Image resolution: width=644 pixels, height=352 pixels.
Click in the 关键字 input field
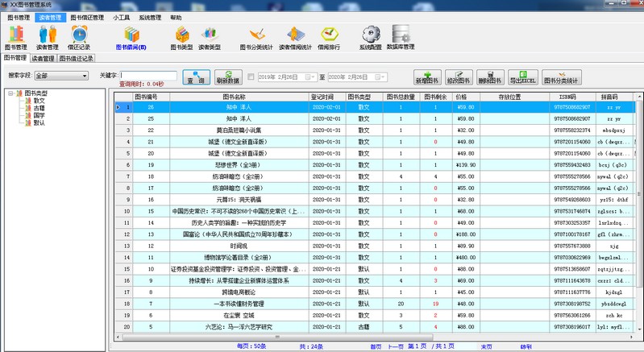[148, 76]
